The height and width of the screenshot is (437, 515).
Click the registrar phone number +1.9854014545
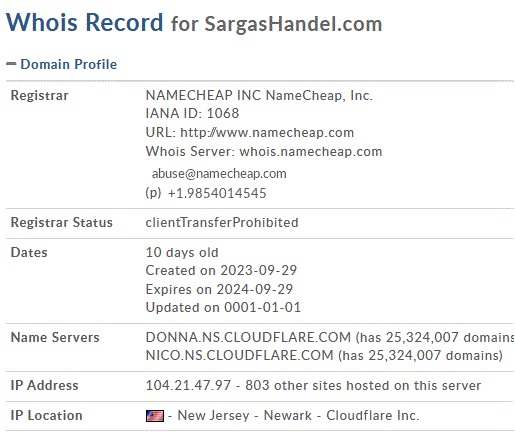(x=217, y=193)
